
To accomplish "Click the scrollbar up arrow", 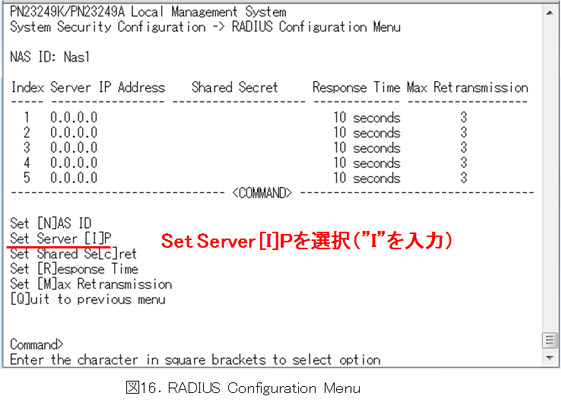I will [549, 13].
